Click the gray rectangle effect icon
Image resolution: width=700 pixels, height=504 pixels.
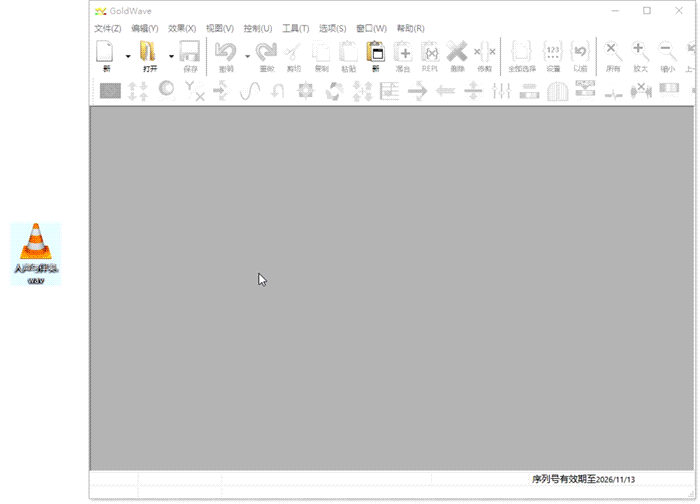coord(110,91)
